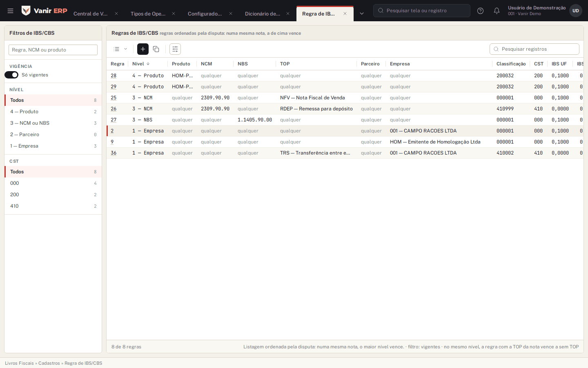This screenshot has height=368, width=588.
Task: Open rule number 36
Action: 114,153
